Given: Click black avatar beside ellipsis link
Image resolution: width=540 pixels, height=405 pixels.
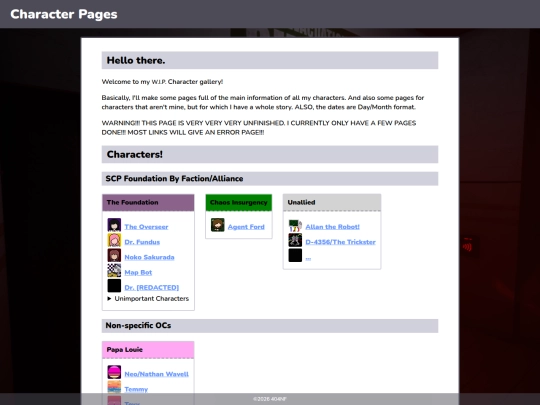Looking at the screenshot, I should (295, 255).
